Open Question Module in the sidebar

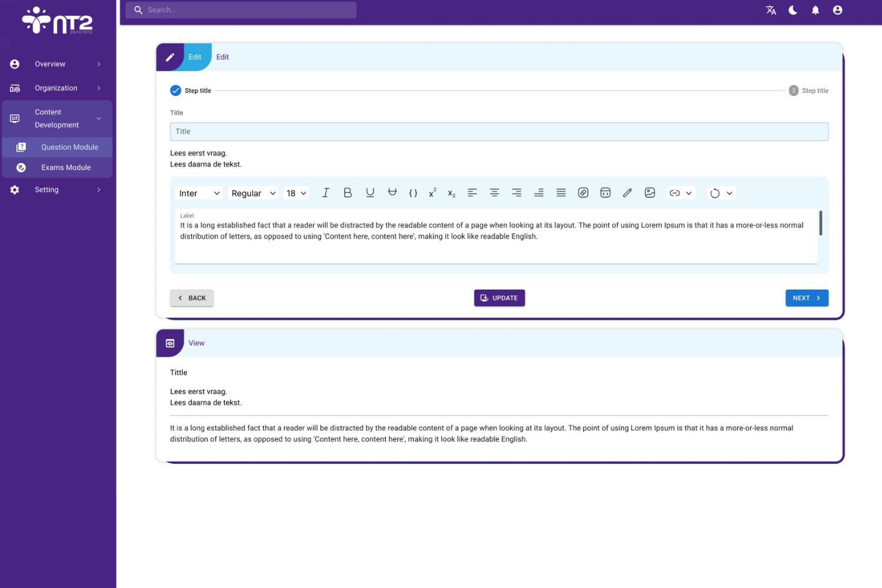click(x=57, y=147)
